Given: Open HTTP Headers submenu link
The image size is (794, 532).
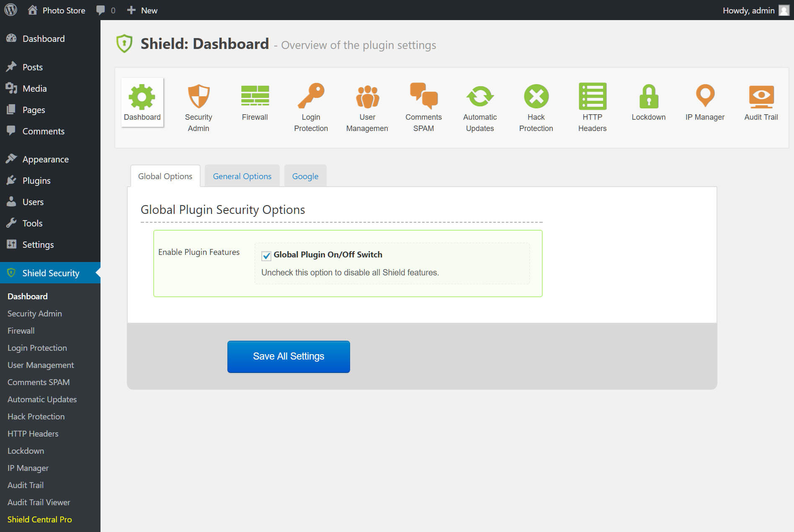Looking at the screenshot, I should [x=33, y=434].
